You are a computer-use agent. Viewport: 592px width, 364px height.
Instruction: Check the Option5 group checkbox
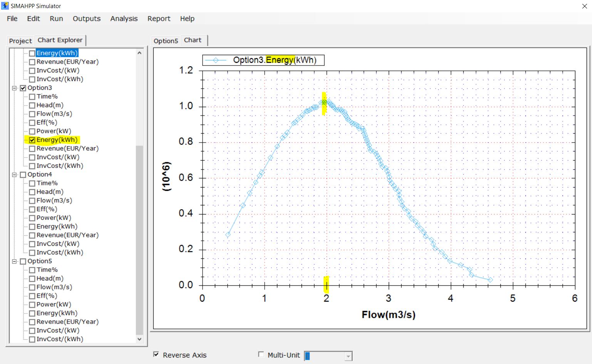[23, 262]
